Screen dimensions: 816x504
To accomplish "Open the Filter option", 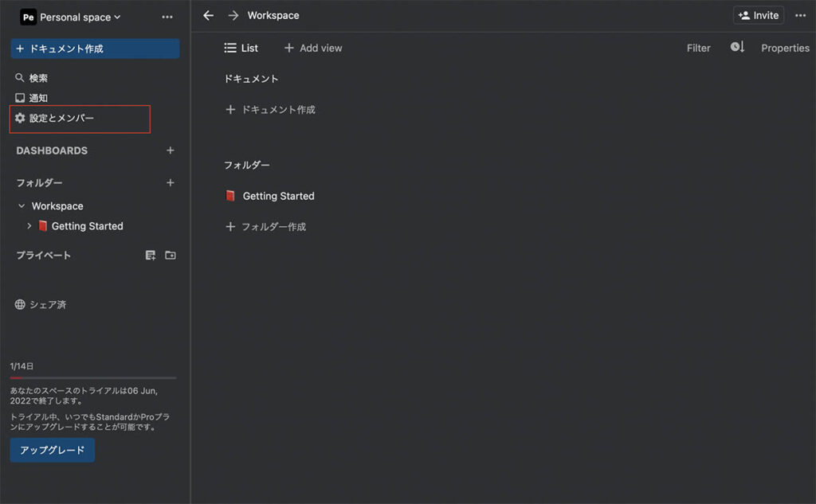I will [x=698, y=48].
